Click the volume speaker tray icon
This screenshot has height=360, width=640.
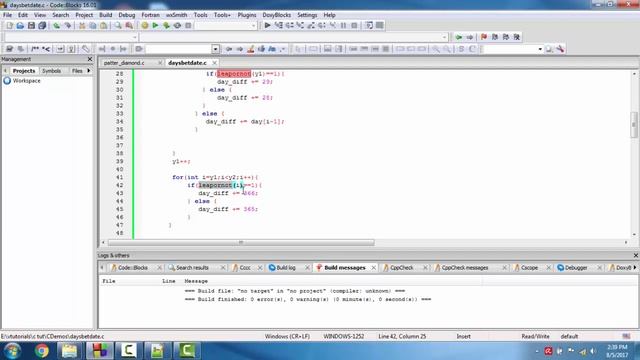pyautogui.click(x=593, y=351)
